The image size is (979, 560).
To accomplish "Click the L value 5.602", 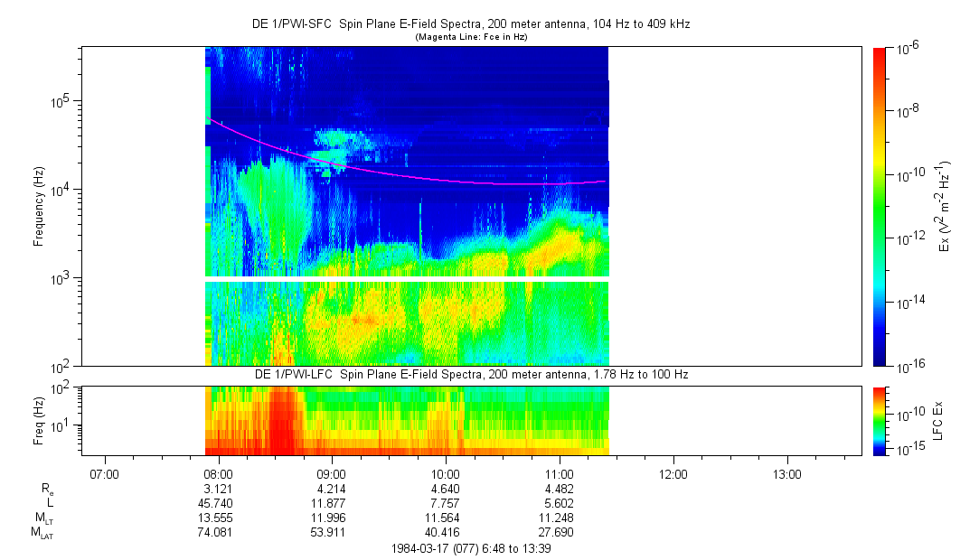I will [560, 503].
